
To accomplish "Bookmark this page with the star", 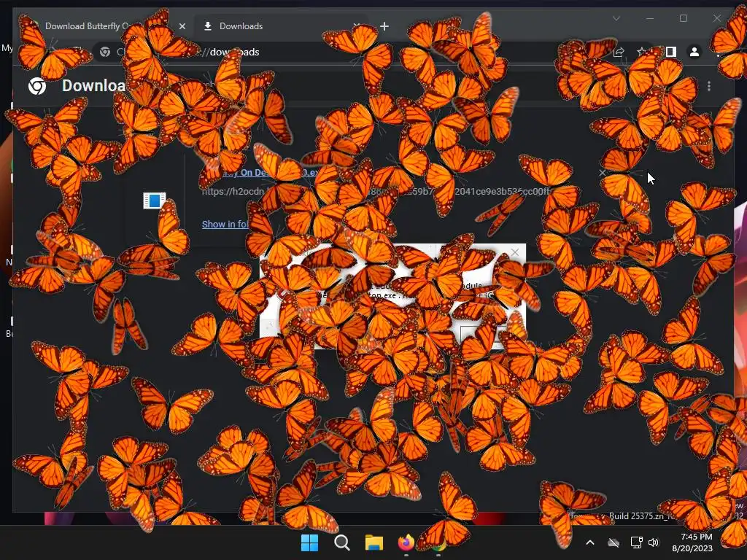I will [x=641, y=52].
